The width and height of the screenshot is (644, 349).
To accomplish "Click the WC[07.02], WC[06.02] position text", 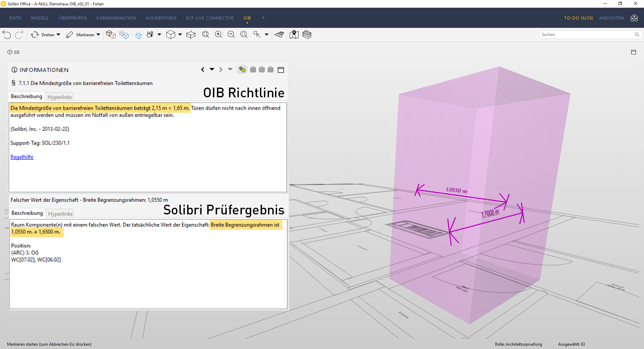I will click(36, 260).
